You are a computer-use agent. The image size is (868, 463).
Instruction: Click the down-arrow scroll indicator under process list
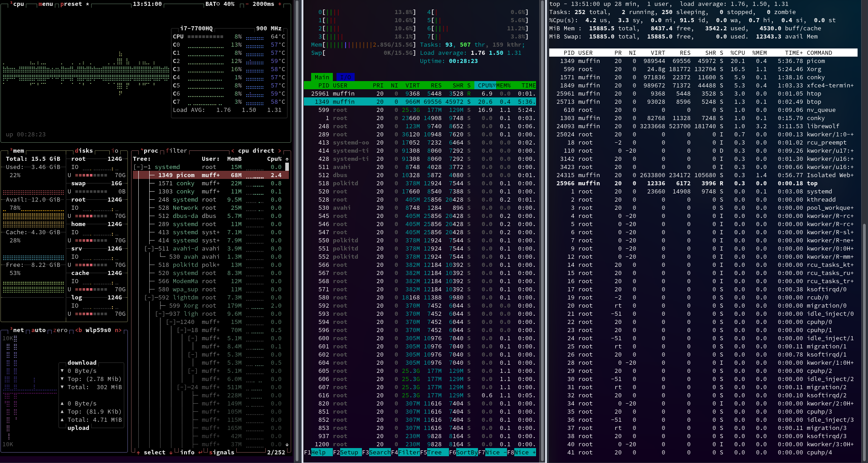287,445
